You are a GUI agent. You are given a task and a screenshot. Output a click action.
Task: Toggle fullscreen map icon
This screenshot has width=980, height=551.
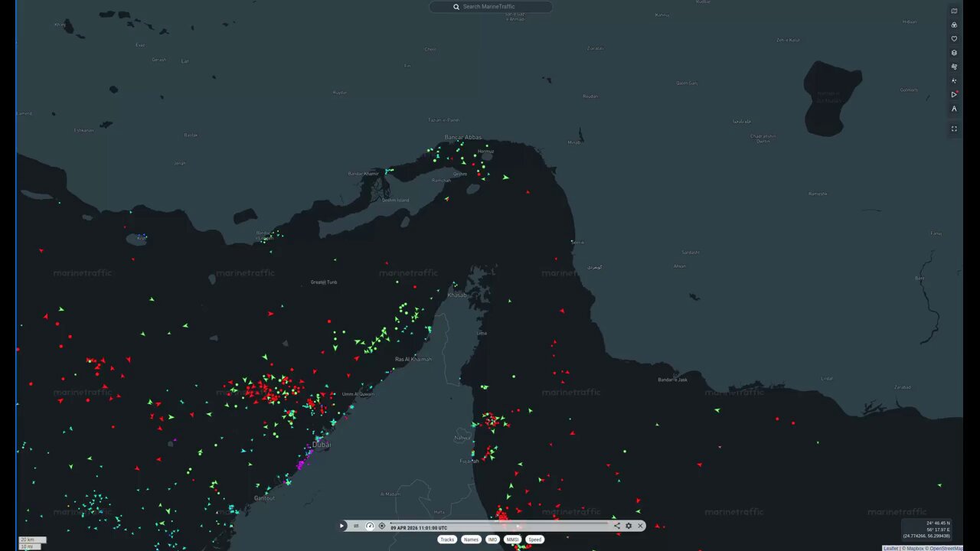point(954,129)
